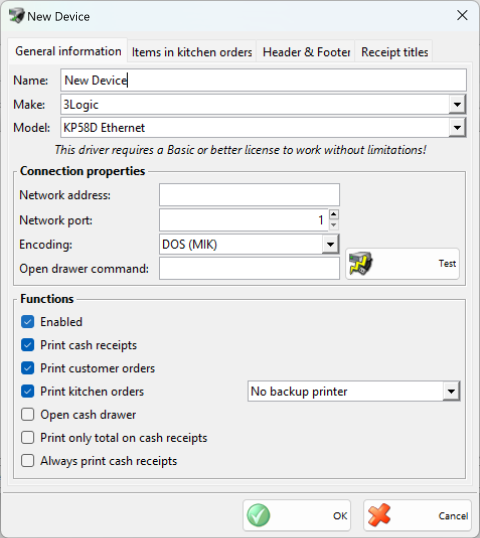Open the Header & Footer tab
Image resolution: width=480 pixels, height=538 pixels.
[x=306, y=52]
